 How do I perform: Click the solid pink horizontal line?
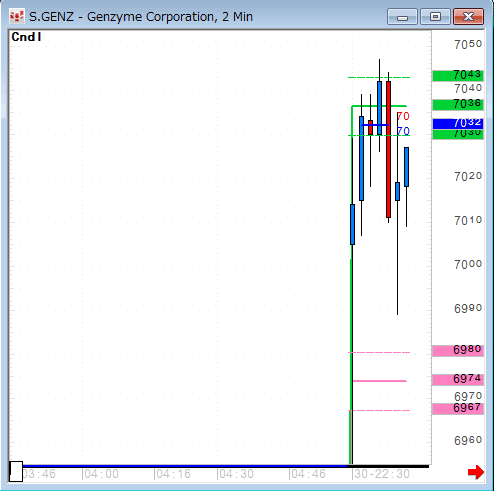(x=380, y=381)
